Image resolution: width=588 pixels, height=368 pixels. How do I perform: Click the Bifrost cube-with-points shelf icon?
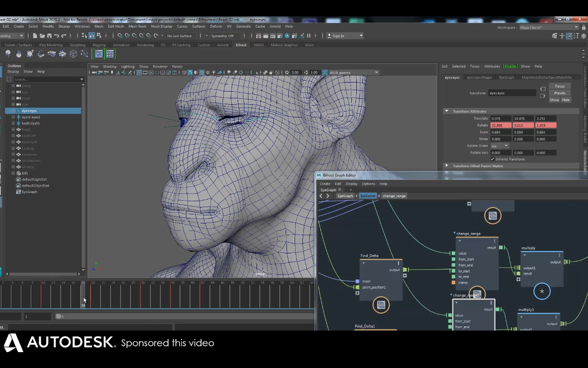[73, 54]
